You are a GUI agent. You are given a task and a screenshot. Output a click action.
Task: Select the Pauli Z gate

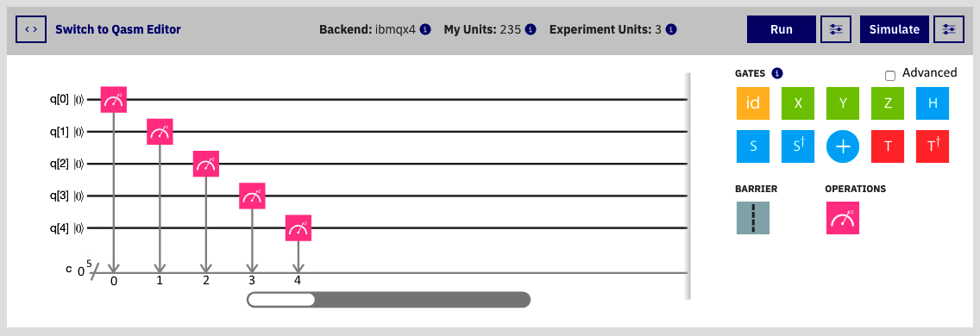click(x=888, y=103)
